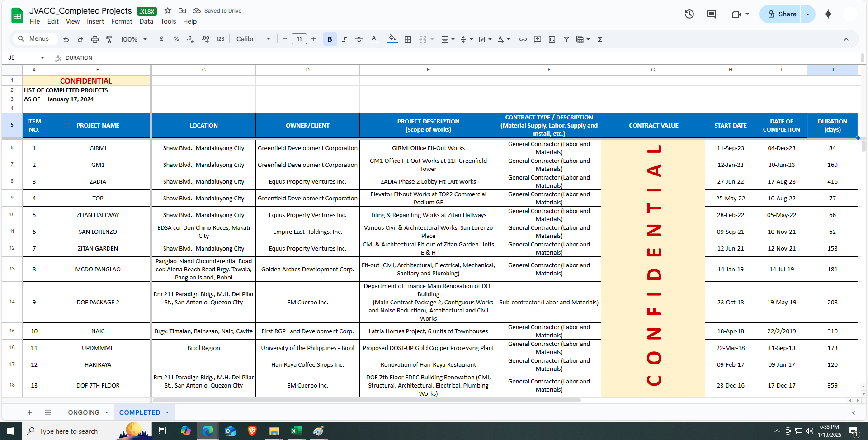Open the Help menu
Image resolution: width=868 pixels, height=440 pixels.
click(x=190, y=21)
